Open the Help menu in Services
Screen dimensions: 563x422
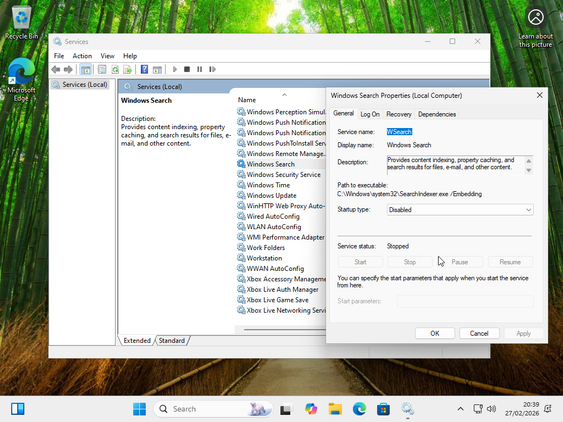(x=130, y=56)
